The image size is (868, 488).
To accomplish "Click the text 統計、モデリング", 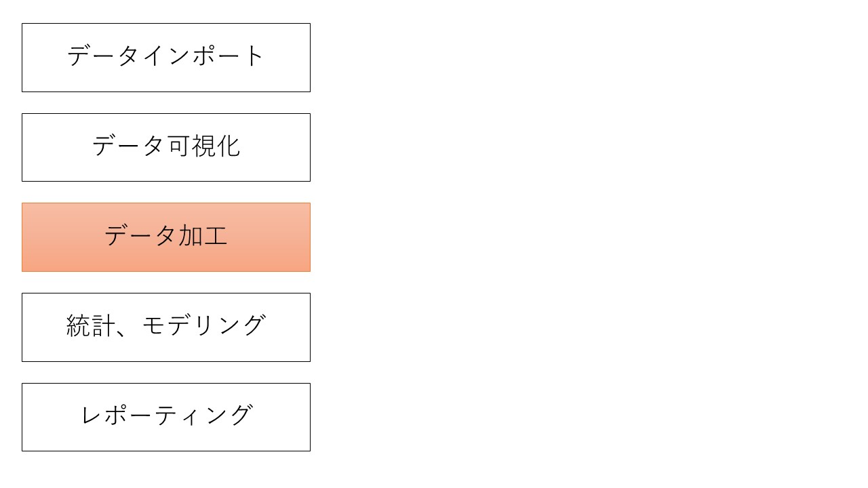I will pyautogui.click(x=165, y=326).
